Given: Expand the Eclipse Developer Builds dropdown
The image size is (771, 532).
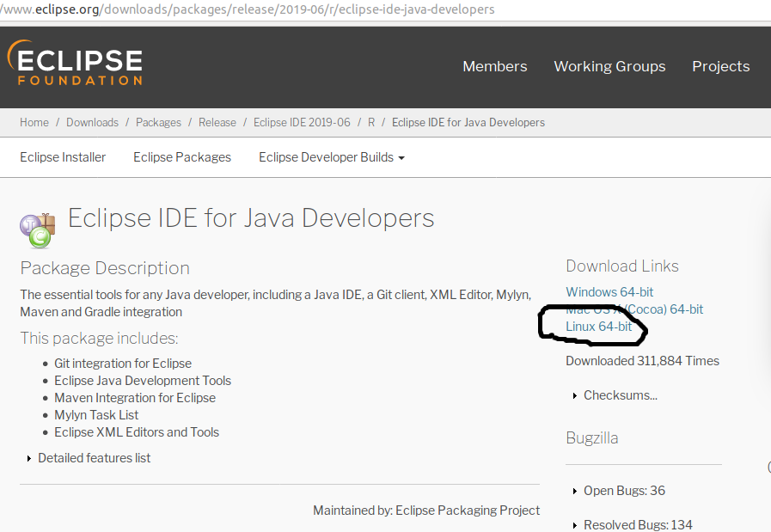Looking at the screenshot, I should coord(332,157).
